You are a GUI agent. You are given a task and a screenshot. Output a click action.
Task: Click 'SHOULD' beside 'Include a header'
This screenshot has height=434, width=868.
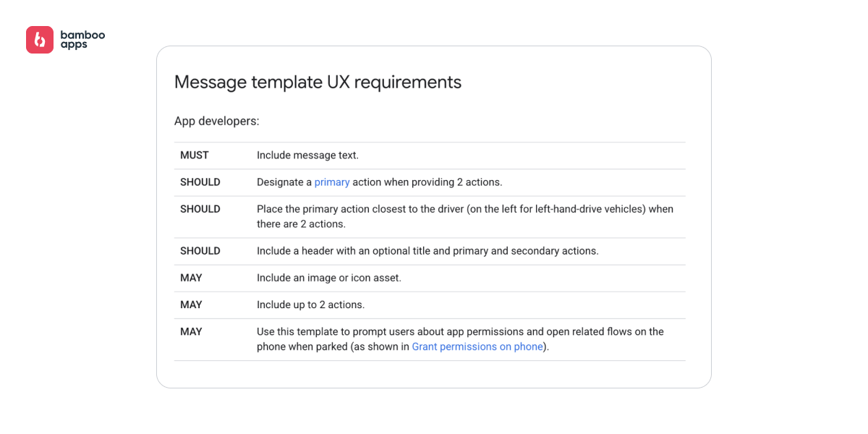(200, 251)
